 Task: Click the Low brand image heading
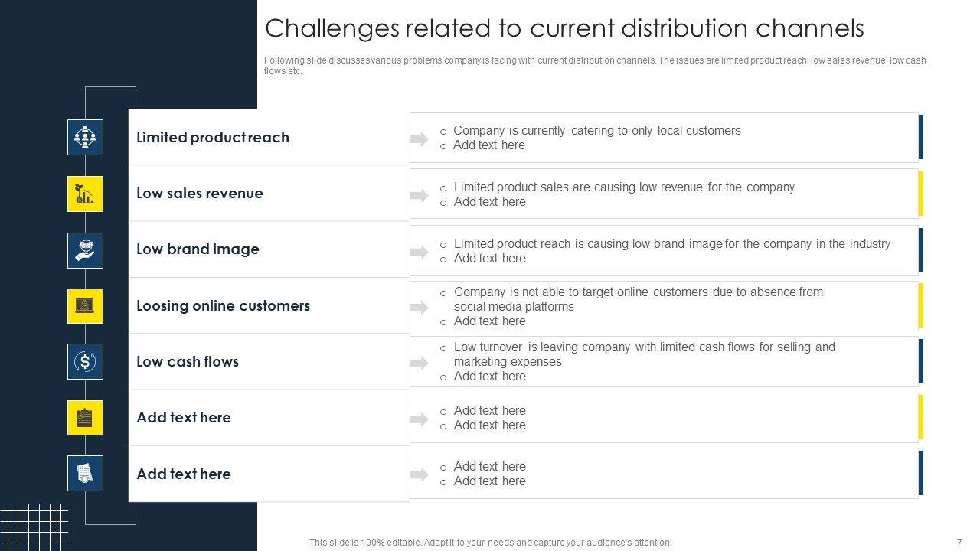pyautogui.click(x=198, y=249)
